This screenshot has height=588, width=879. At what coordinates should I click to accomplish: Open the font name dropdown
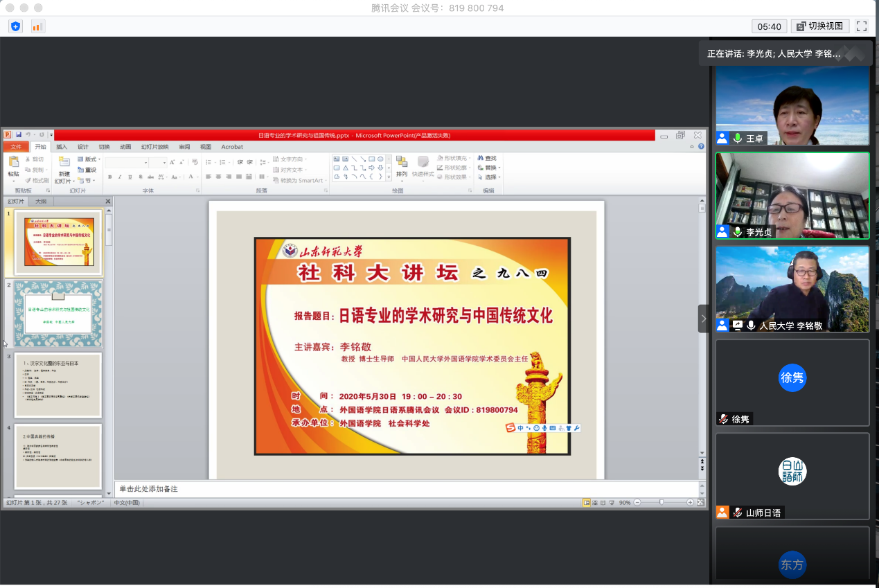tap(146, 163)
